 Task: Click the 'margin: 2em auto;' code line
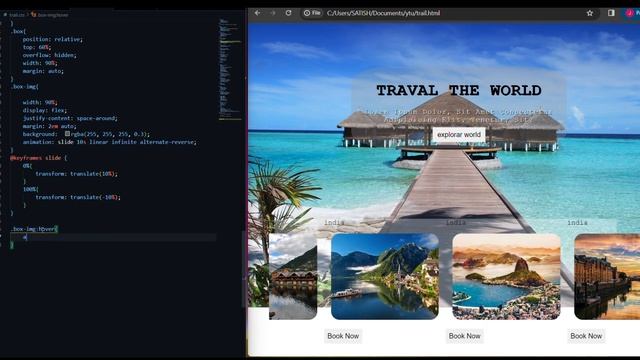point(49,126)
